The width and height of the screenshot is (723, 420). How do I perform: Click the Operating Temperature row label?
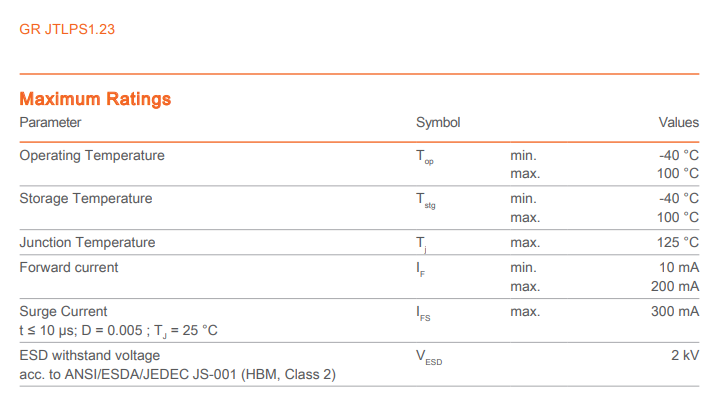tap(92, 156)
